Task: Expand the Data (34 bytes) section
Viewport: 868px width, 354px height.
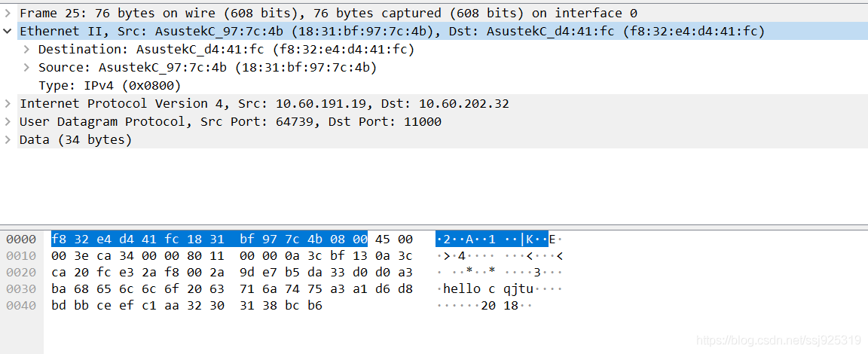Action: (8, 140)
